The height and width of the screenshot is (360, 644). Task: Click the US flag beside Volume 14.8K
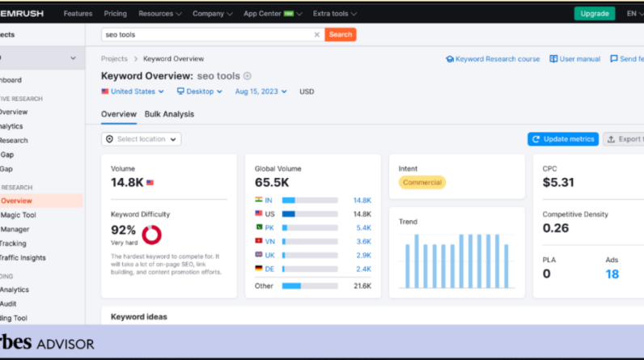(x=150, y=183)
